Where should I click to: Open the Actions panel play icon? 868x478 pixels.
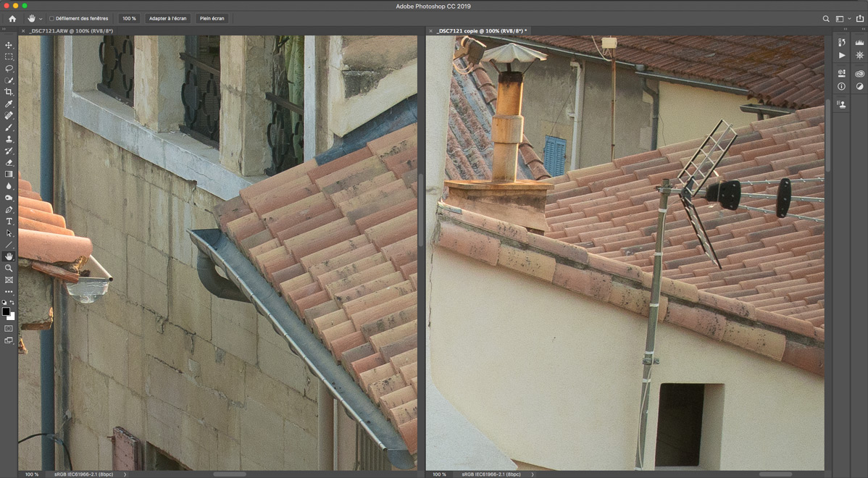[841, 55]
